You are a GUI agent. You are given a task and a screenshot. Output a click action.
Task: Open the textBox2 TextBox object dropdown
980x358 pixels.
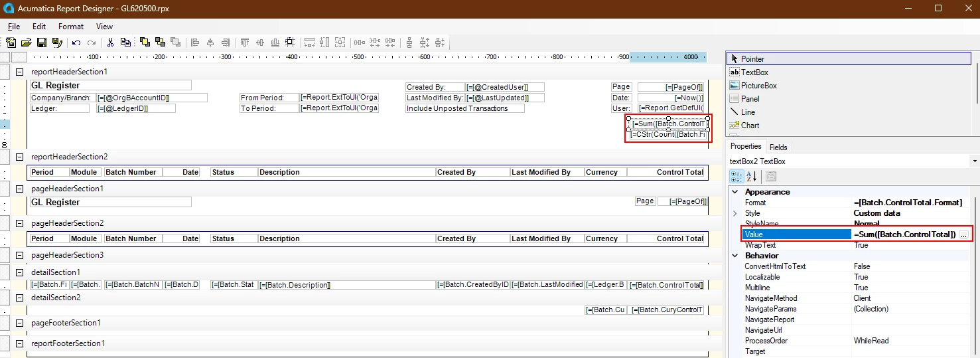tap(975, 161)
